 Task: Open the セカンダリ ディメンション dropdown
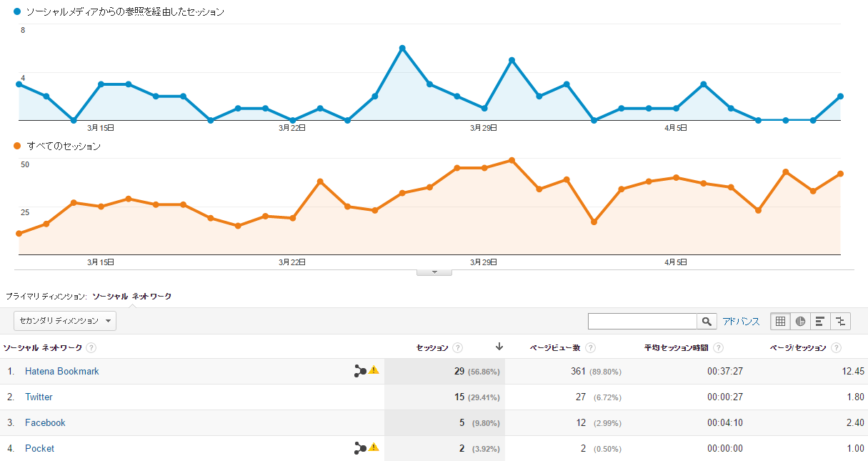coord(65,321)
